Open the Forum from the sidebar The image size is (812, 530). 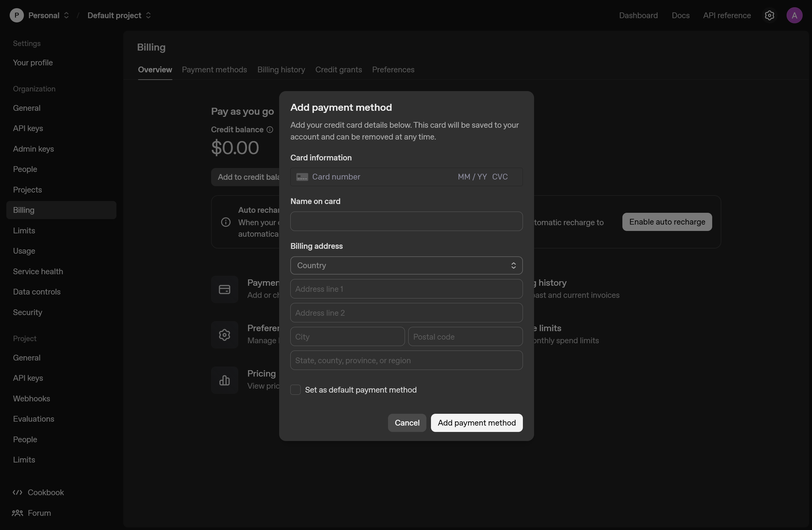click(39, 513)
